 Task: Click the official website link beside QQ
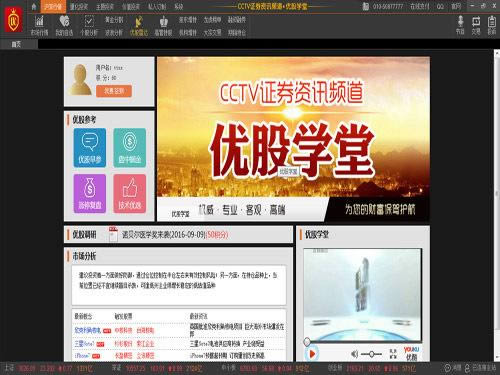pos(456,6)
